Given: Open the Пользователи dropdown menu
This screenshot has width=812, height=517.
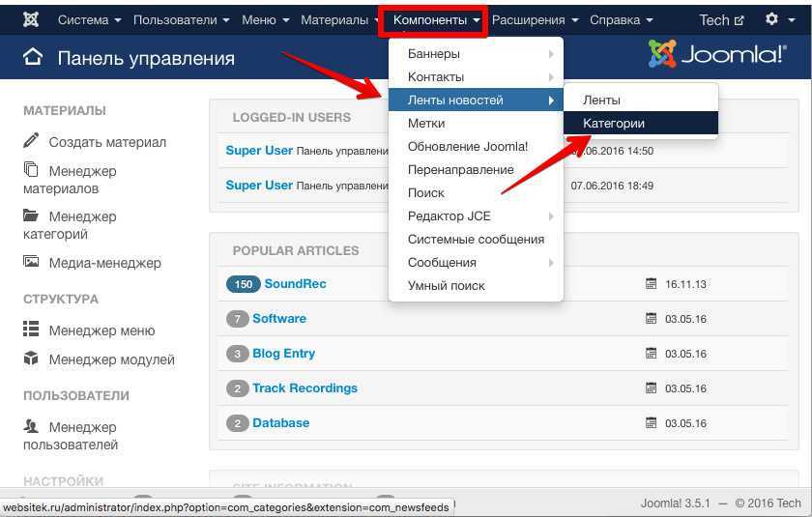Looking at the screenshot, I should click(181, 19).
